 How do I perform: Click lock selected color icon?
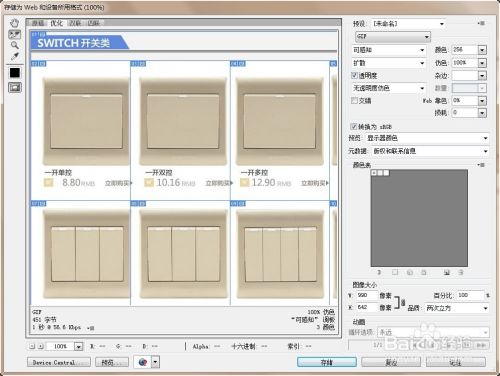tap(424, 272)
